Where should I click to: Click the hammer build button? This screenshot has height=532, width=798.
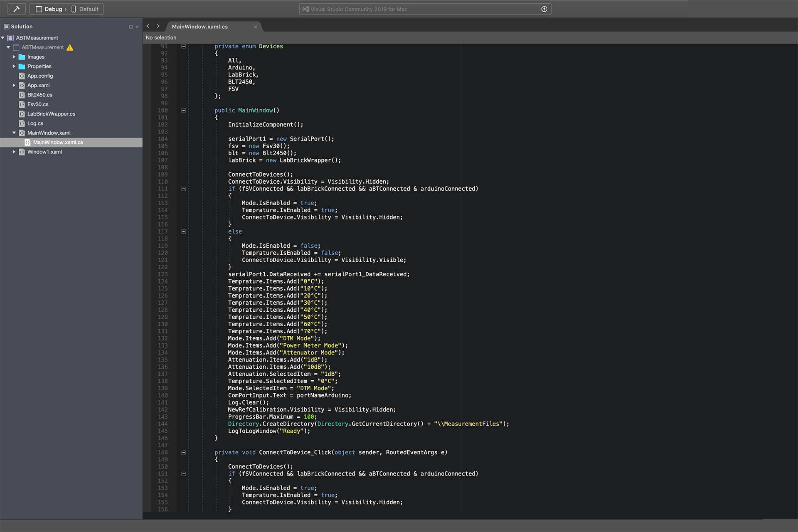(x=16, y=9)
